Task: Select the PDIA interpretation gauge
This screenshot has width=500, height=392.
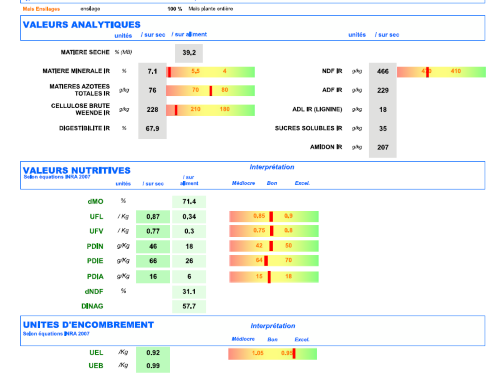Action: (x=274, y=277)
